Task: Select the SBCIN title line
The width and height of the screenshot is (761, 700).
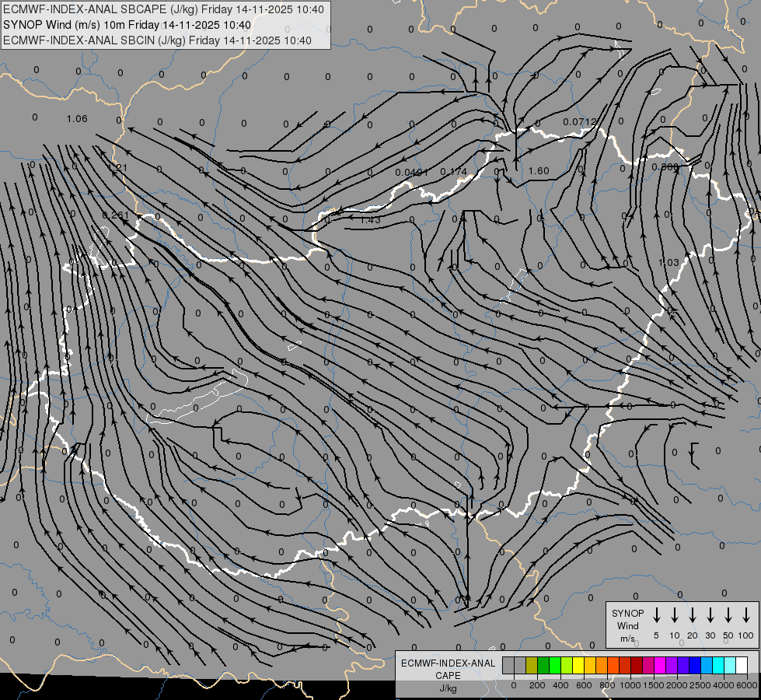Action: pos(157,40)
